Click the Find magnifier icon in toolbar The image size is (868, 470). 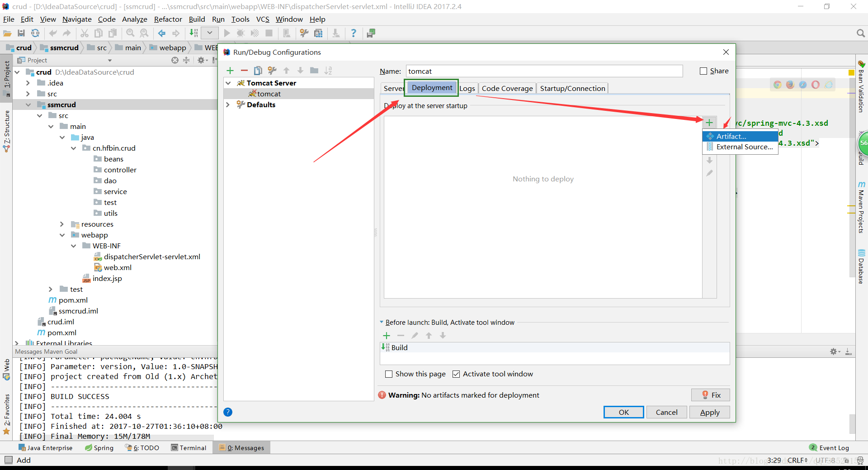point(130,33)
